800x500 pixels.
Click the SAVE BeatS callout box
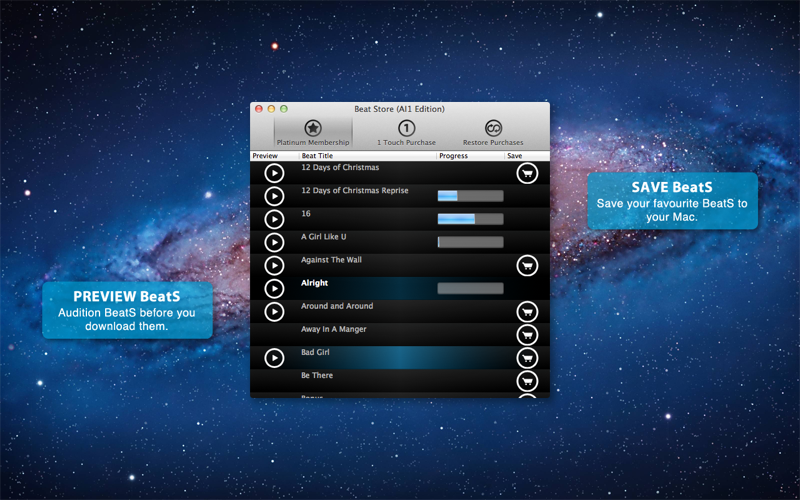click(x=672, y=201)
